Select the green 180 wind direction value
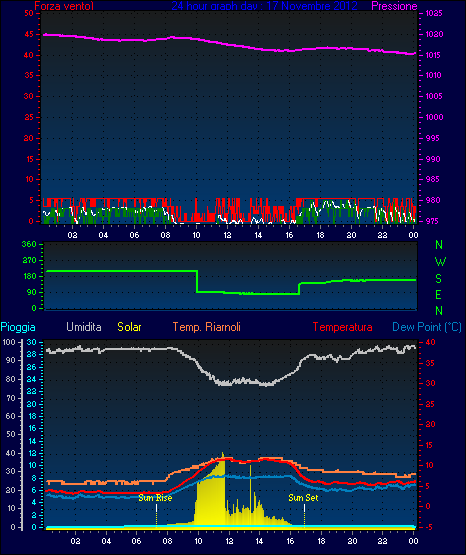The image size is (466, 555). [x=29, y=276]
